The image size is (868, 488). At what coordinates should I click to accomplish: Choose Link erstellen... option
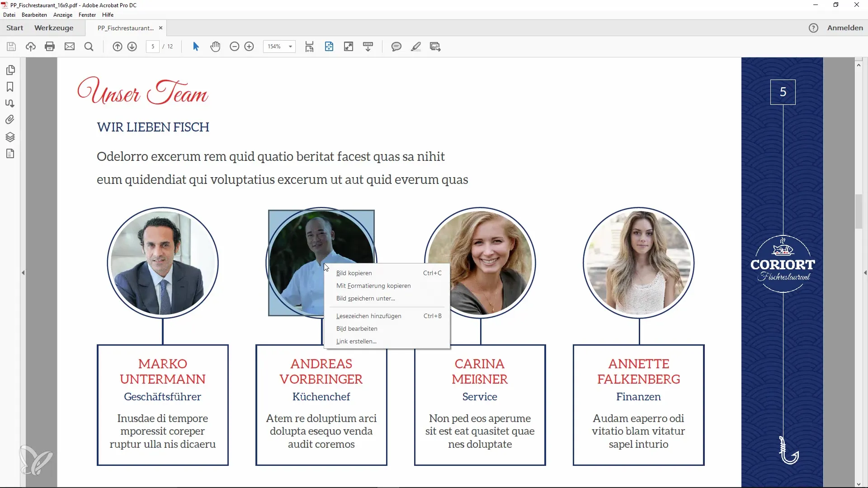[x=387, y=341]
